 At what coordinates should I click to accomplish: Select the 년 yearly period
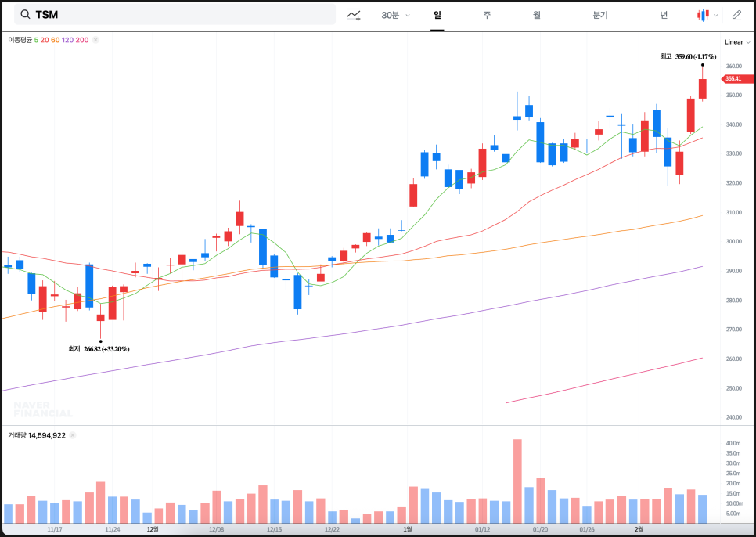(664, 15)
